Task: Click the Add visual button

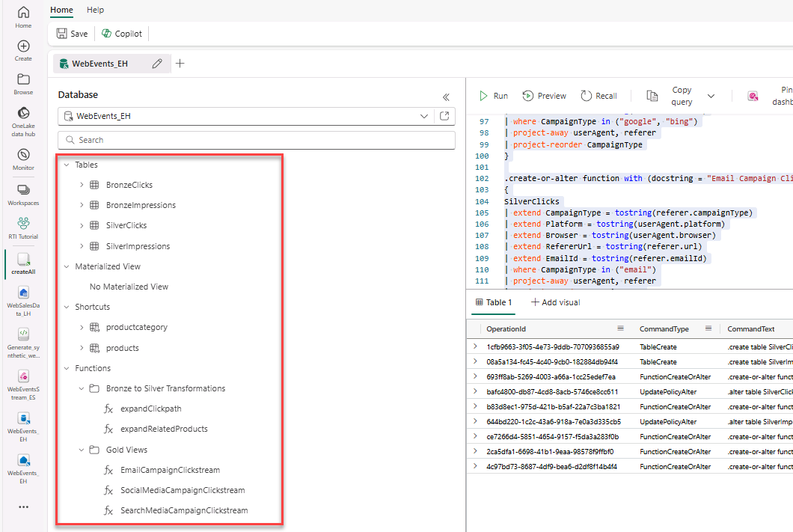Action: [555, 302]
